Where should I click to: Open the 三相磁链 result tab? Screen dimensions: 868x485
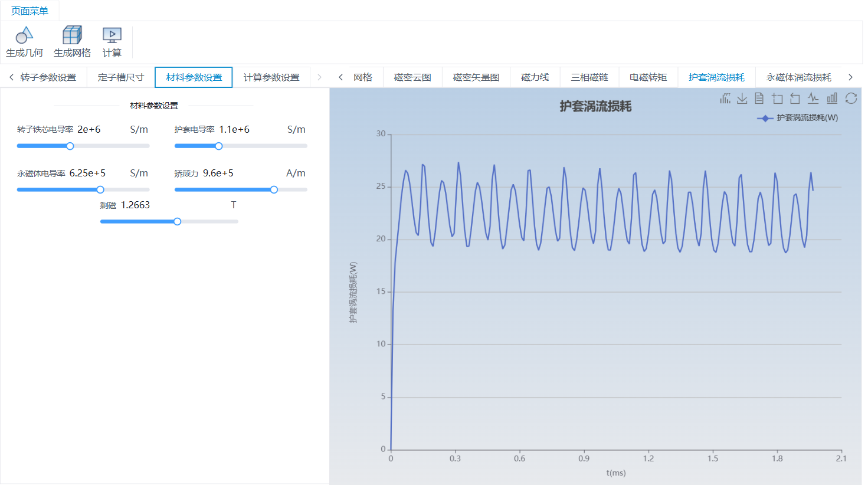click(x=589, y=77)
